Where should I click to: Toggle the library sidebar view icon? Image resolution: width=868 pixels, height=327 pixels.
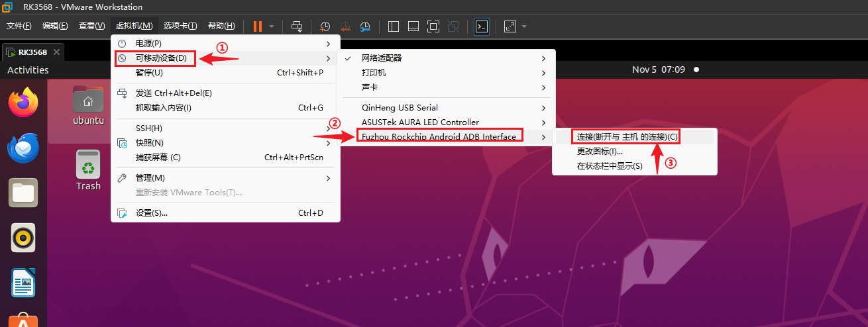tap(393, 26)
